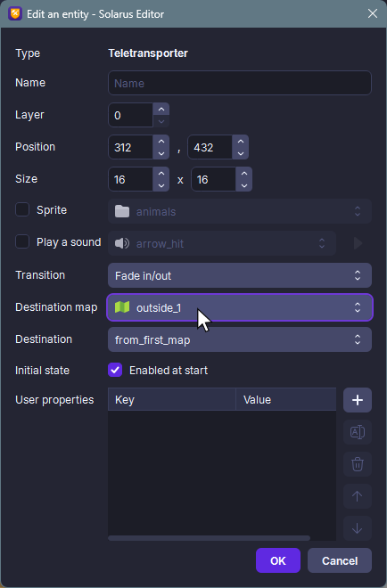Enable the Play a sound checkbox
The height and width of the screenshot is (588, 387).
coord(22,241)
